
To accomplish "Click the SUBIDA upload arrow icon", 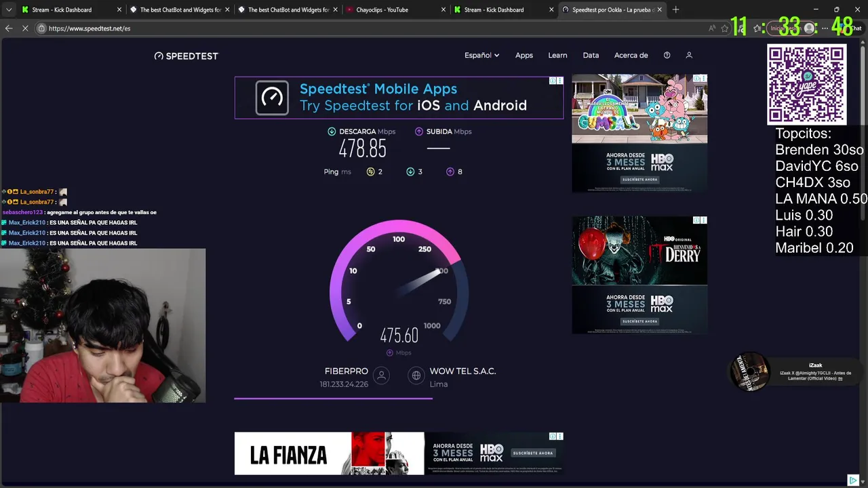I will [419, 131].
